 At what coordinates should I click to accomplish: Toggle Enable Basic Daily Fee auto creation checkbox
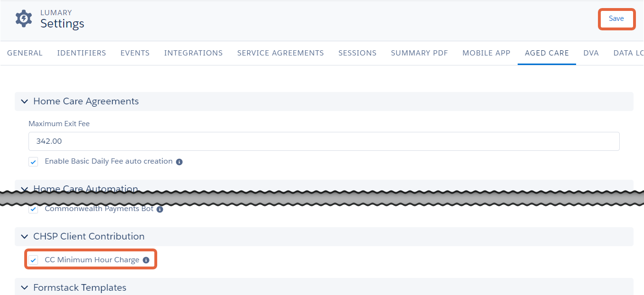coord(33,162)
